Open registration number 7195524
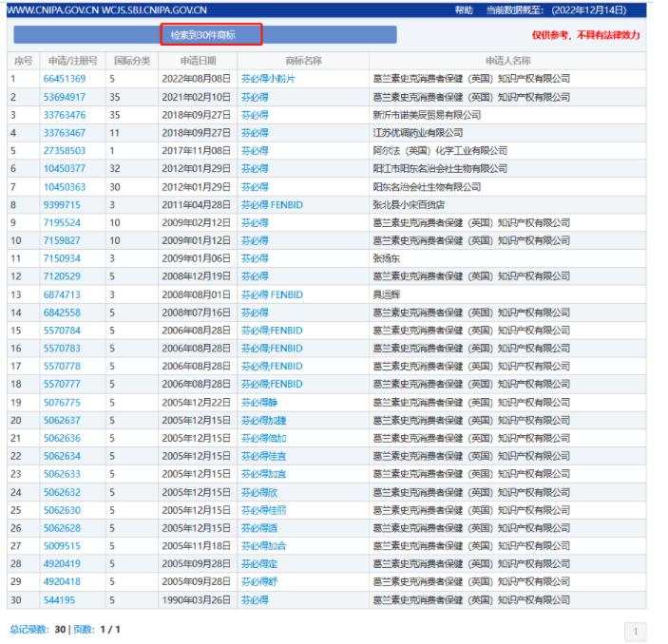 [x=62, y=223]
